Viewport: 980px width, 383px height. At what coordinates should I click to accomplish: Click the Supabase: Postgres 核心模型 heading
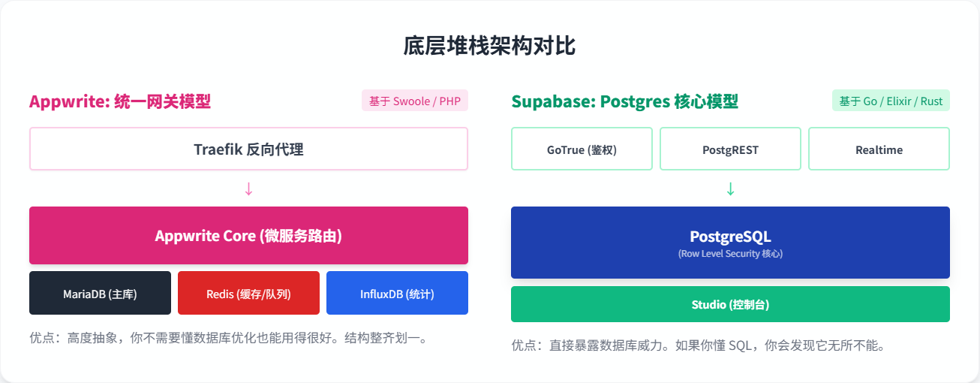(x=624, y=101)
